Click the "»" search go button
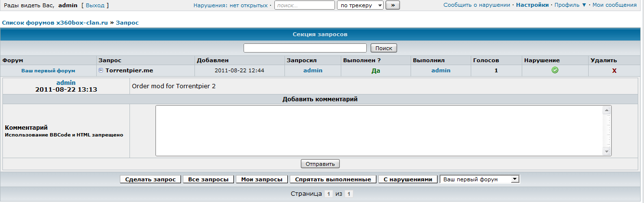Viewport: 644px width, 203px height. click(x=393, y=5)
